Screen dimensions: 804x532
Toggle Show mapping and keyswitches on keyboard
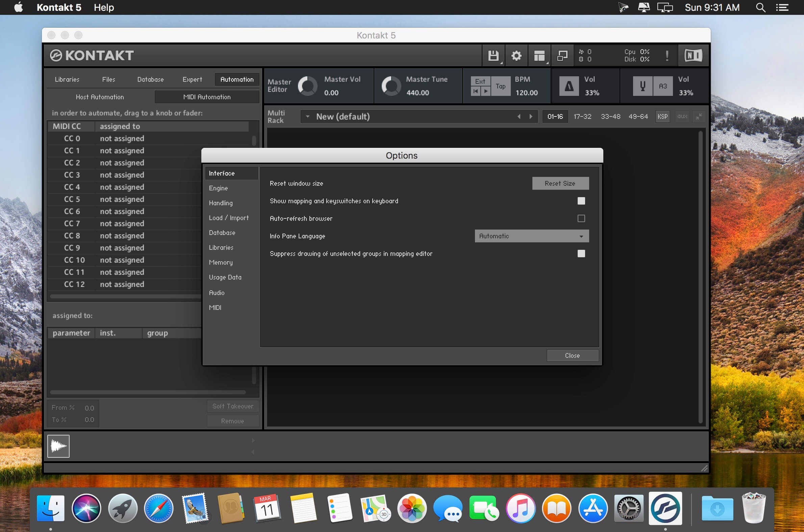(x=581, y=201)
